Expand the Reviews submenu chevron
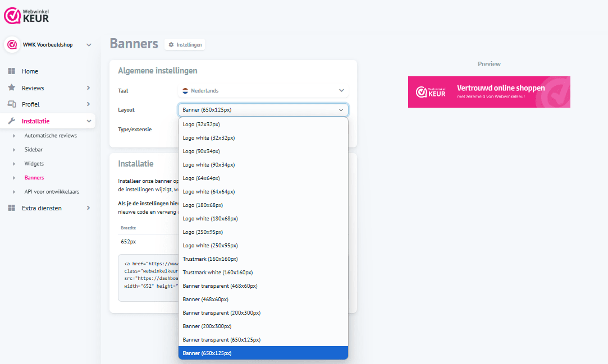Image resolution: width=608 pixels, height=364 pixels. 88,88
